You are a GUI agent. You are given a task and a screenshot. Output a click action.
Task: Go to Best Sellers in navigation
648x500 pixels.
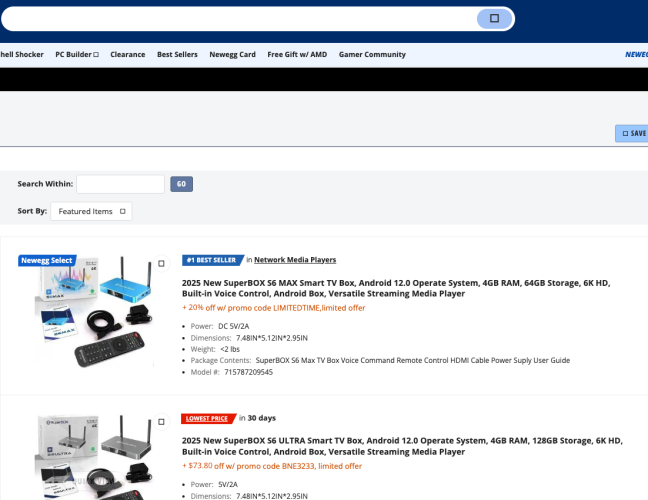coord(177,54)
